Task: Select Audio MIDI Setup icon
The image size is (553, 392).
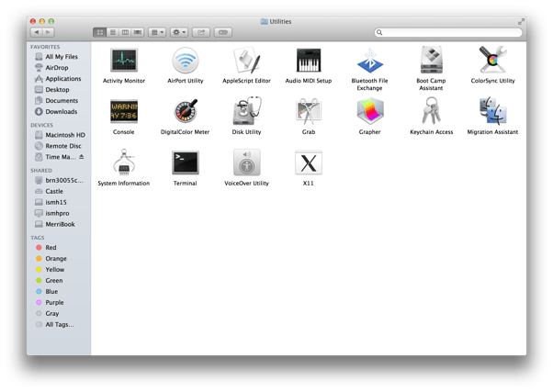Action: pos(309,61)
